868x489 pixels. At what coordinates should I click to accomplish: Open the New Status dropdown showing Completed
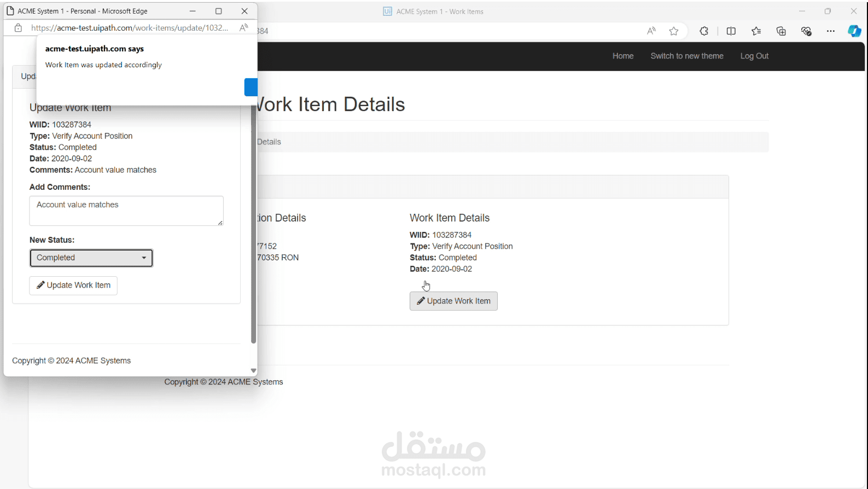91,258
